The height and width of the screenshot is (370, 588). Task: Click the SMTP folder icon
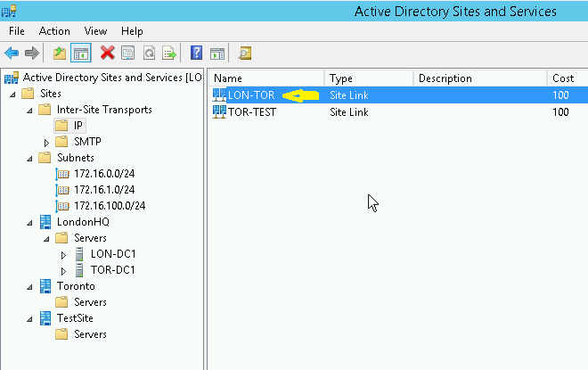[x=61, y=142]
